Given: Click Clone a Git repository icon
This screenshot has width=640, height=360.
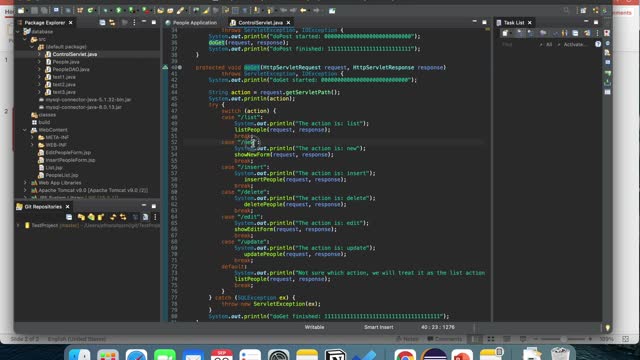Looking at the screenshot, I should (91, 217).
